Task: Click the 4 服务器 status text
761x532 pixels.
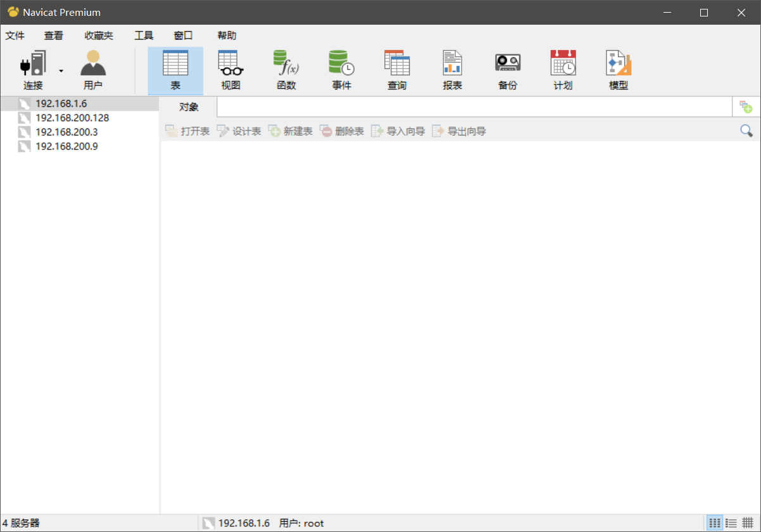Action: click(21, 523)
